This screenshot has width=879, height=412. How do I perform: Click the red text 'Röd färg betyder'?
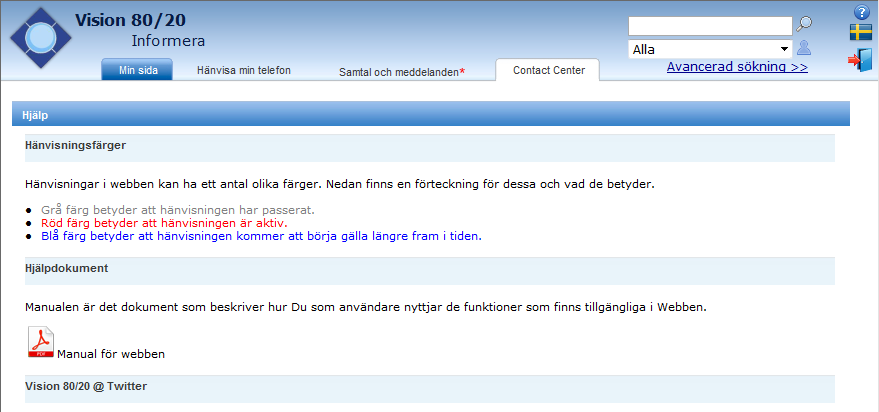click(x=164, y=223)
